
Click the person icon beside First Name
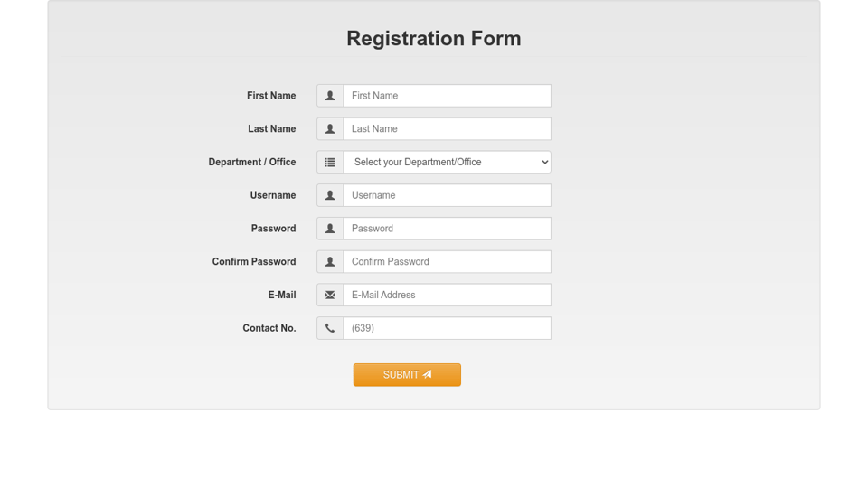tap(330, 96)
